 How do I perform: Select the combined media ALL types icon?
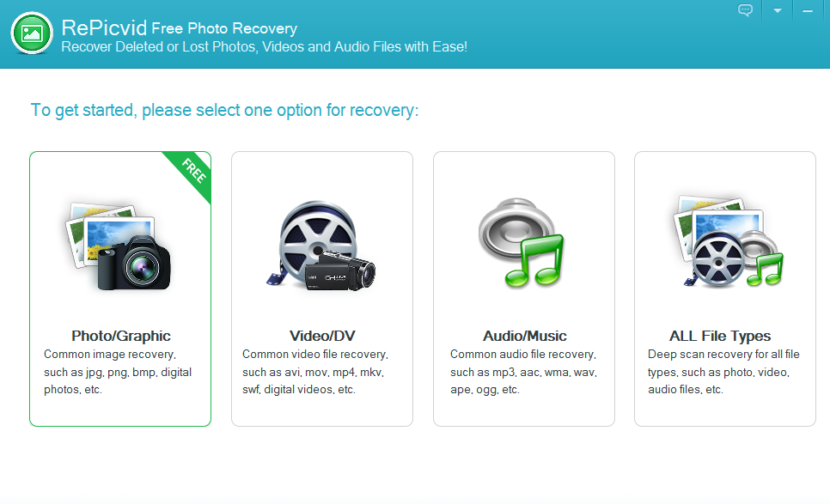tap(727, 241)
